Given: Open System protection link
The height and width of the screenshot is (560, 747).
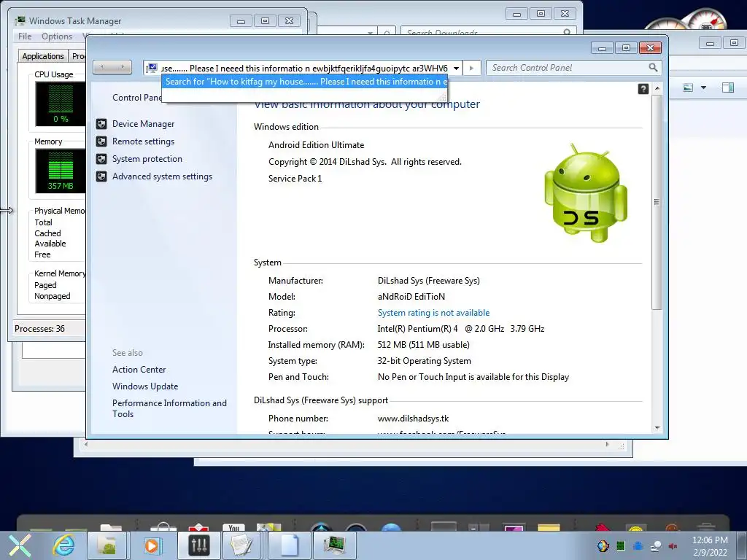Looking at the screenshot, I should (147, 159).
